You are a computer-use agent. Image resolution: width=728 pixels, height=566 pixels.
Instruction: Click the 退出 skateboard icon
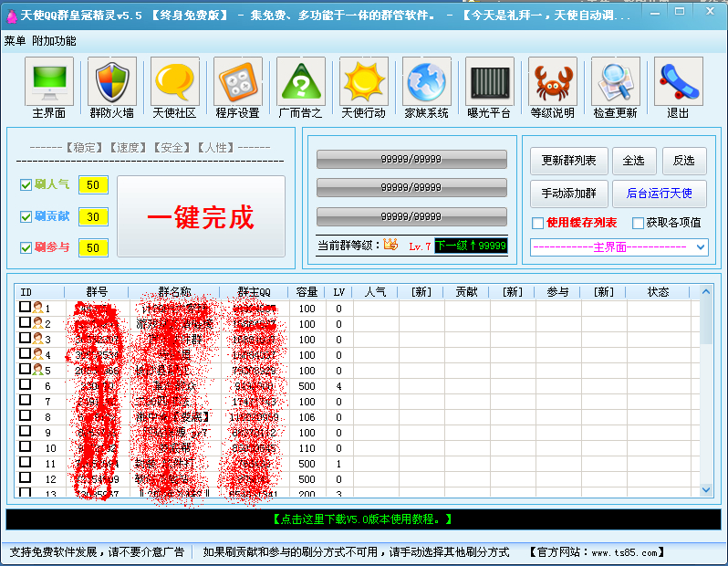coord(679,81)
